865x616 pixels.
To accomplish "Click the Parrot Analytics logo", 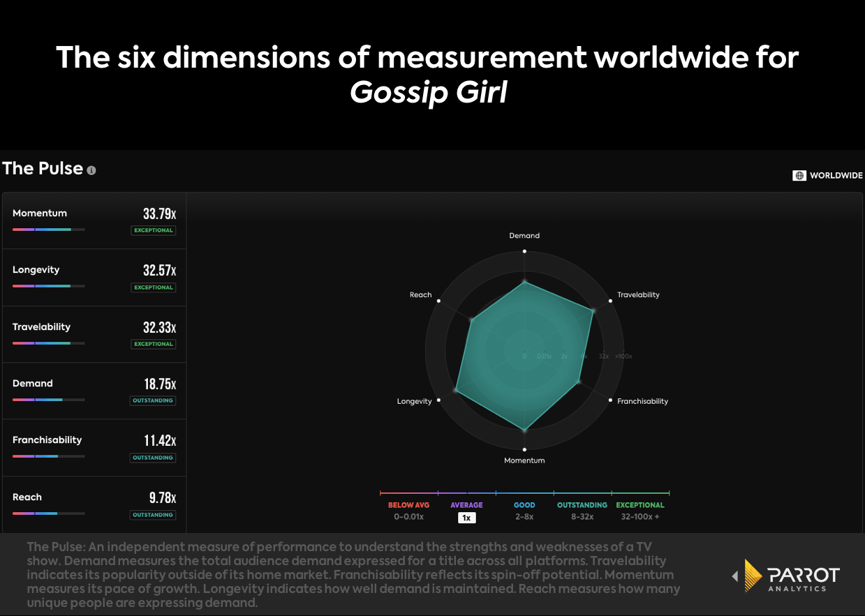I will click(x=792, y=576).
